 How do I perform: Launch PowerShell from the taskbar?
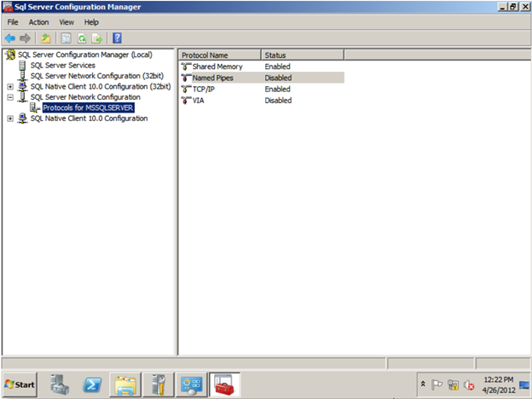coord(92,385)
